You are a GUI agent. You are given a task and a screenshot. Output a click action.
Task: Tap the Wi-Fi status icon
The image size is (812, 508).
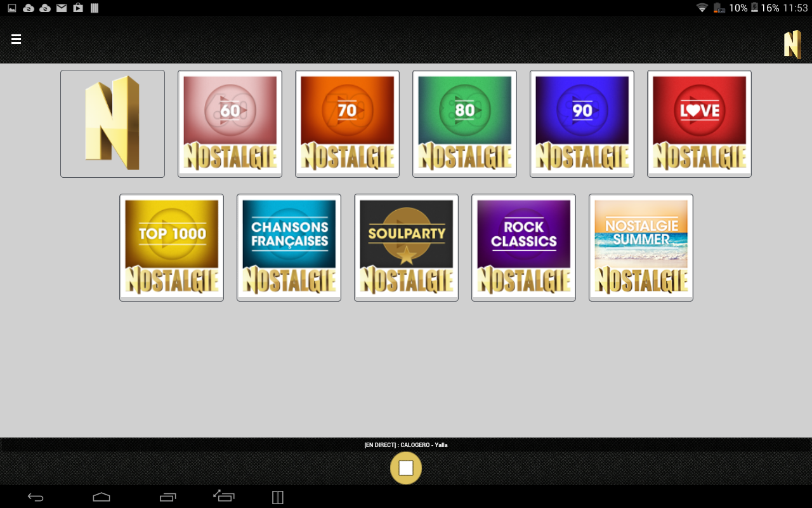click(702, 8)
